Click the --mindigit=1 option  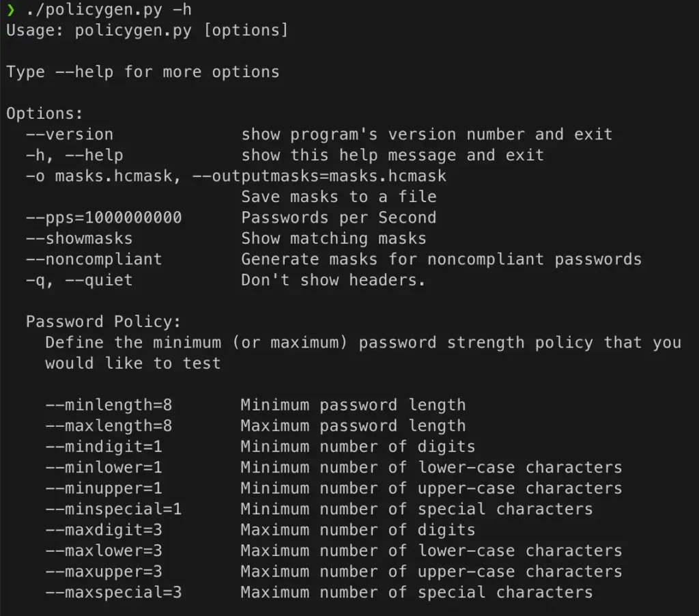tap(104, 447)
